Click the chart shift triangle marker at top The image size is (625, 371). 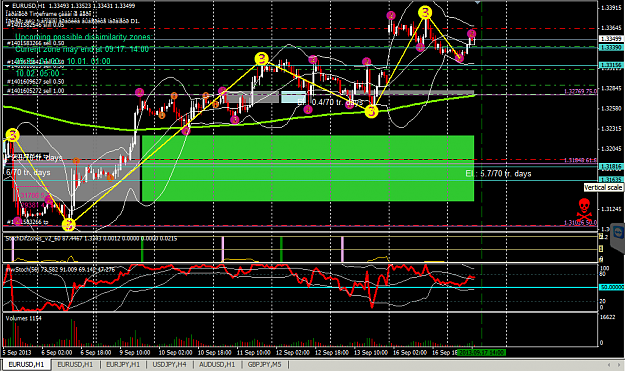point(478,2)
